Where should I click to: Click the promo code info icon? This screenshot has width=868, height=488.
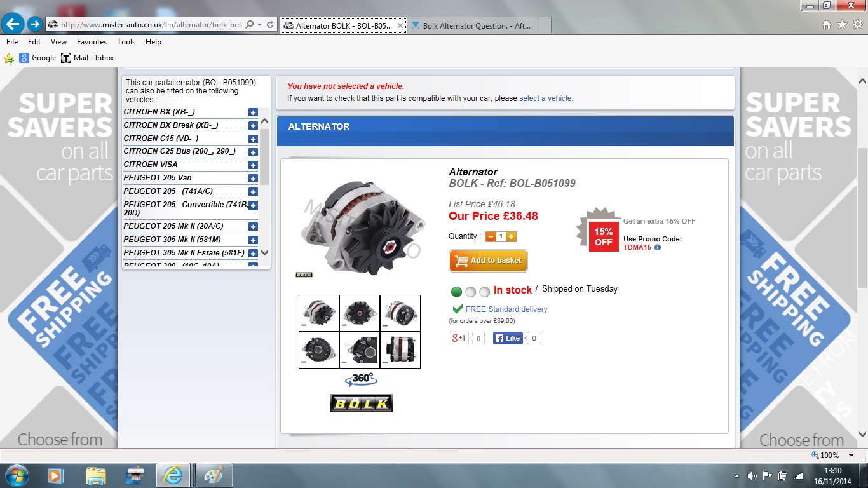pos(658,248)
